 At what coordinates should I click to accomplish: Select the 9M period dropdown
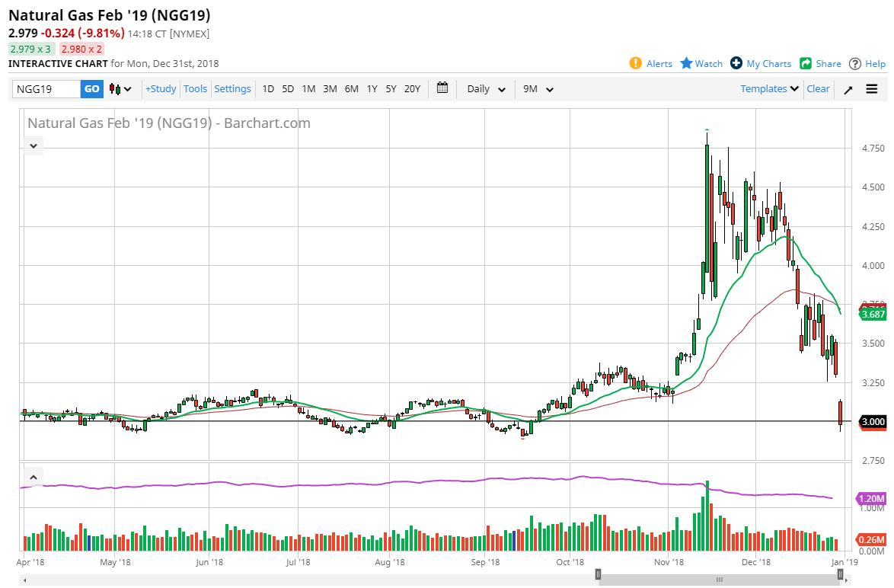(538, 89)
